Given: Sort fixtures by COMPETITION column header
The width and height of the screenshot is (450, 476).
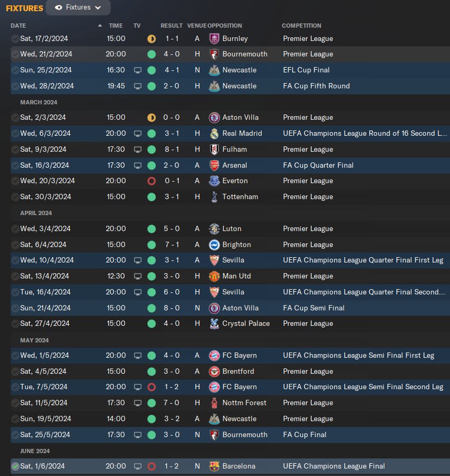Looking at the screenshot, I should point(302,26).
